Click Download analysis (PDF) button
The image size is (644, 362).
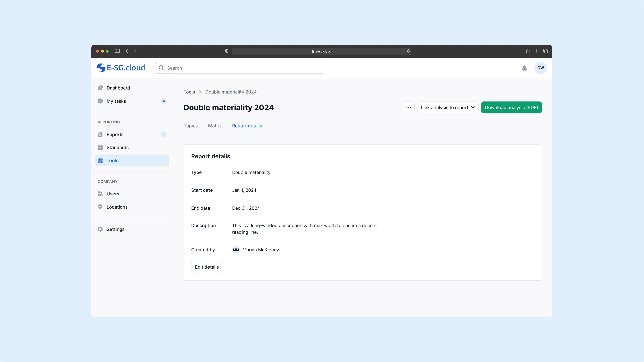[x=511, y=107]
